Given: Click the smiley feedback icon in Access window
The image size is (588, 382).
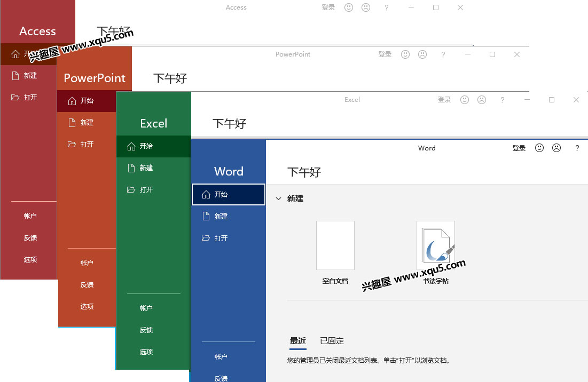Looking at the screenshot, I should 349,7.
